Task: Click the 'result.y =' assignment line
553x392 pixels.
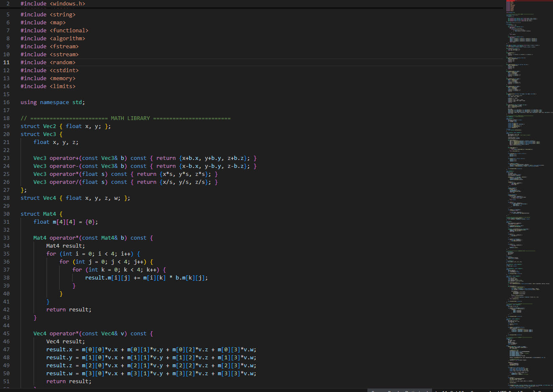Action: click(x=151, y=357)
